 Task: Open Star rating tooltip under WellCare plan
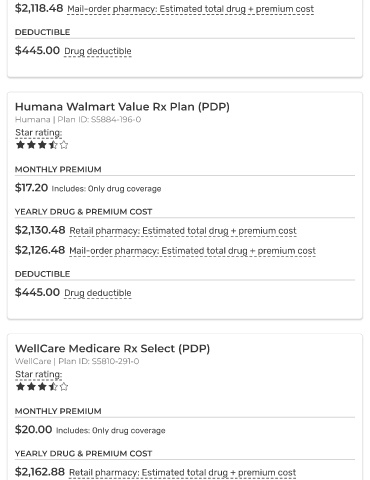pyautogui.click(x=39, y=374)
